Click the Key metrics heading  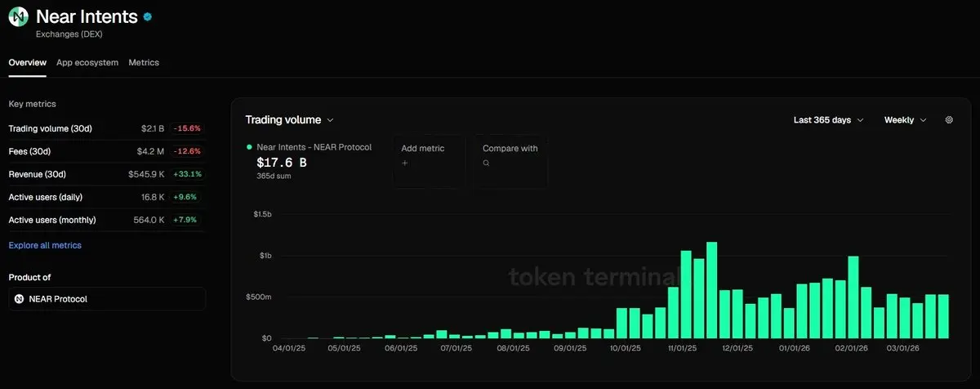pos(32,104)
